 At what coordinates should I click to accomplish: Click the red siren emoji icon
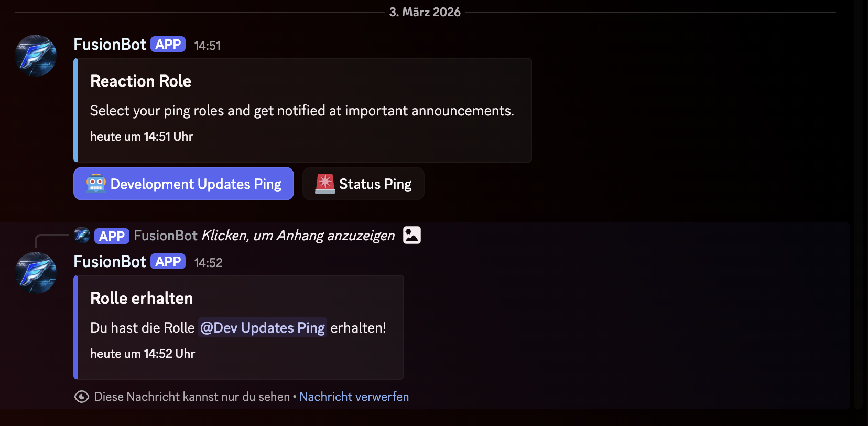tap(325, 184)
